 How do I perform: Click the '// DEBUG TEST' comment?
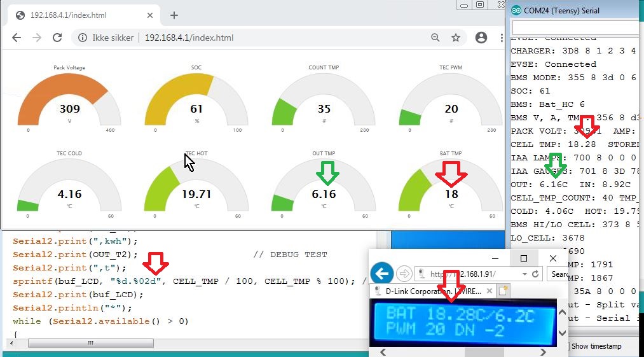point(291,255)
